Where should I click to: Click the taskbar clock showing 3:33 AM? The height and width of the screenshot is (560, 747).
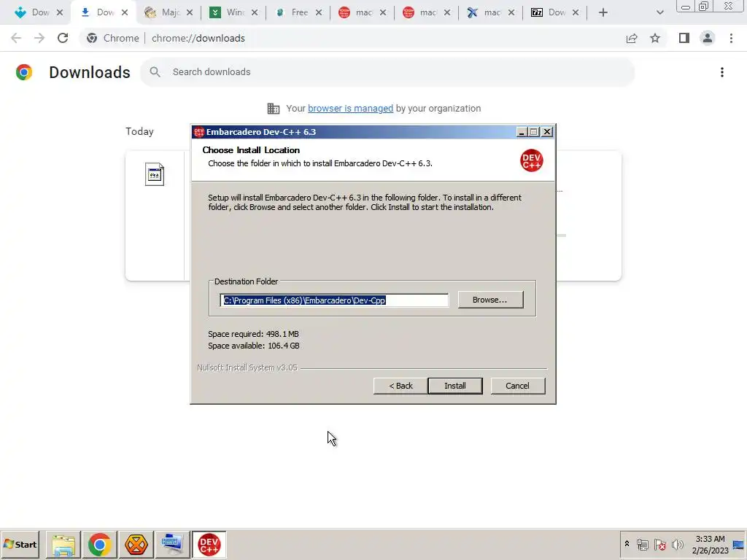710,544
